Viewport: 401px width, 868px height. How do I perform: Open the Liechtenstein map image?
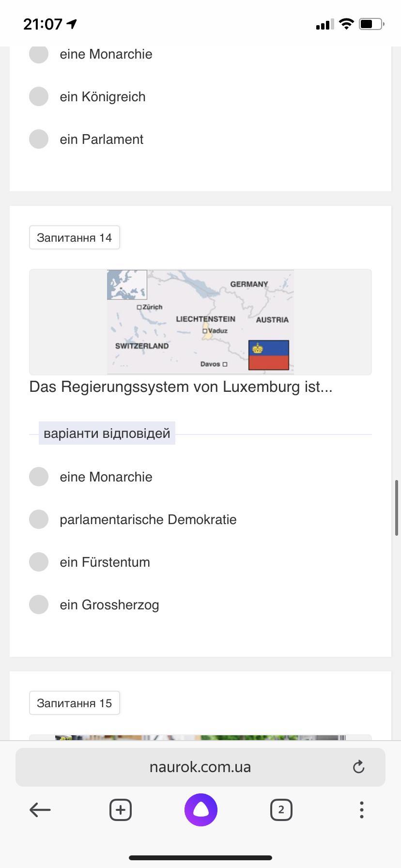tap(200, 322)
